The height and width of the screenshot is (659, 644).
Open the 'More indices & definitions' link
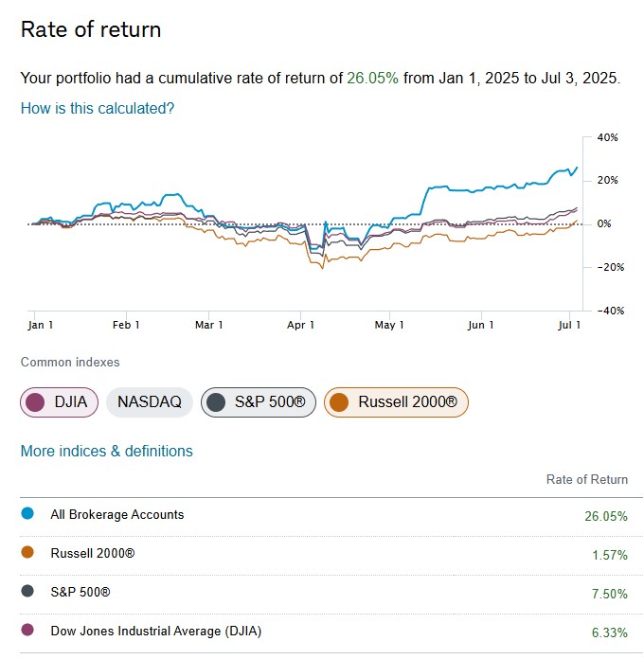(x=106, y=451)
